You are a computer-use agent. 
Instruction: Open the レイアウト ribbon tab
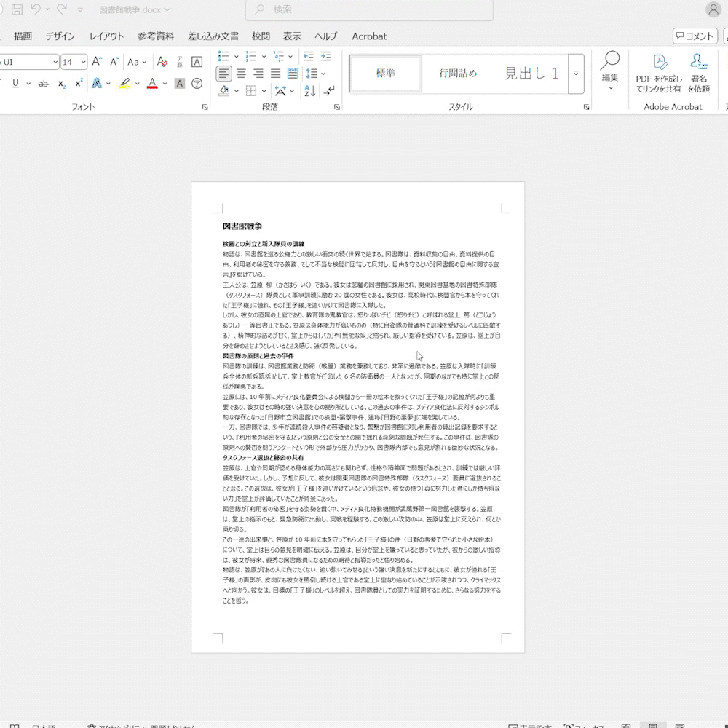(x=106, y=36)
